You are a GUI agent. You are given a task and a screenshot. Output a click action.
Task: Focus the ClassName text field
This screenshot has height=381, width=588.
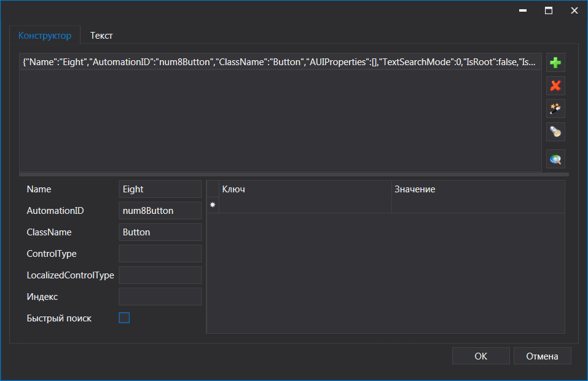[160, 232]
